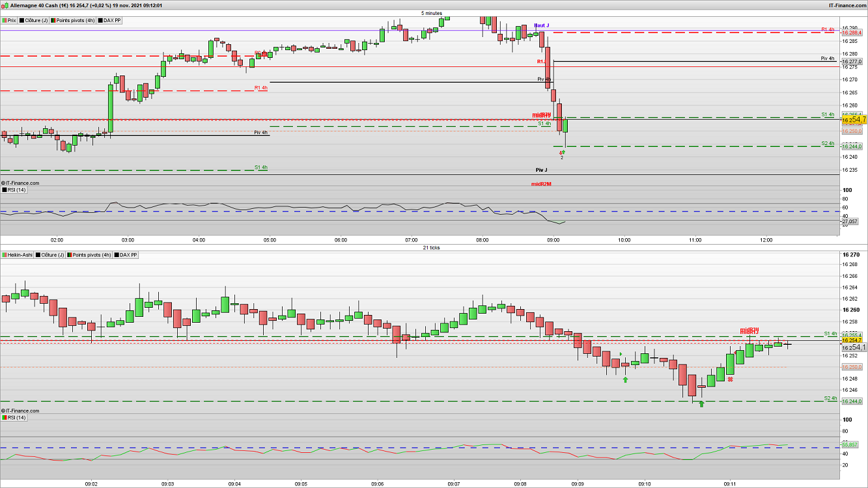868x488 pixels.
Task: Open the Prix legend in the 5 minutes chart
Action: (x=10, y=20)
